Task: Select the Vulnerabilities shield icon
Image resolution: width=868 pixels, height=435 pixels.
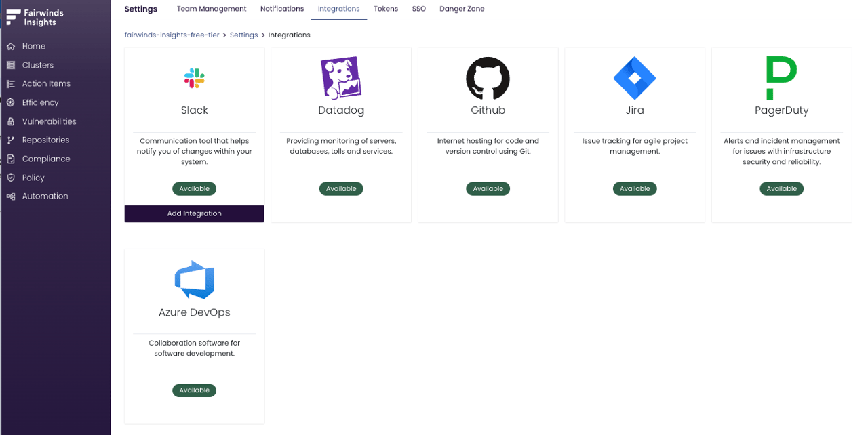Action: tap(9, 121)
